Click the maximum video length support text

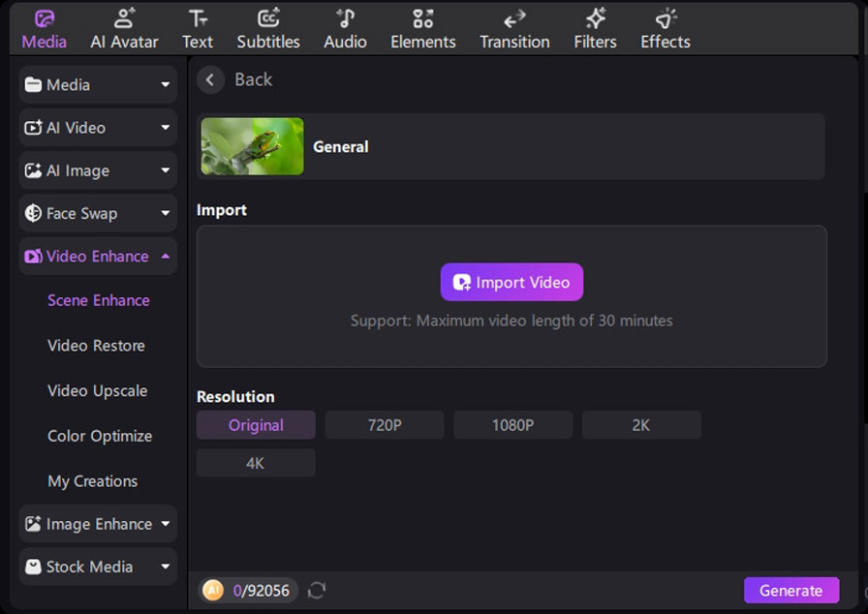pyautogui.click(x=511, y=321)
